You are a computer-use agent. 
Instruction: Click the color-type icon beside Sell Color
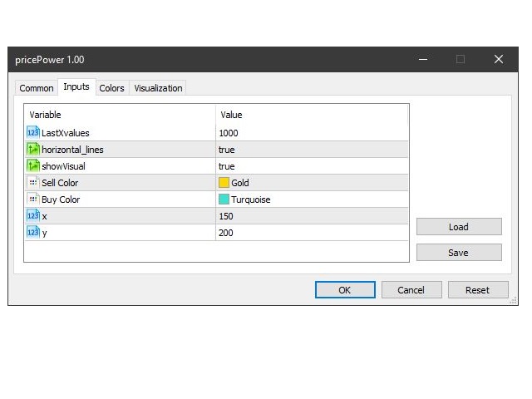[x=33, y=182]
